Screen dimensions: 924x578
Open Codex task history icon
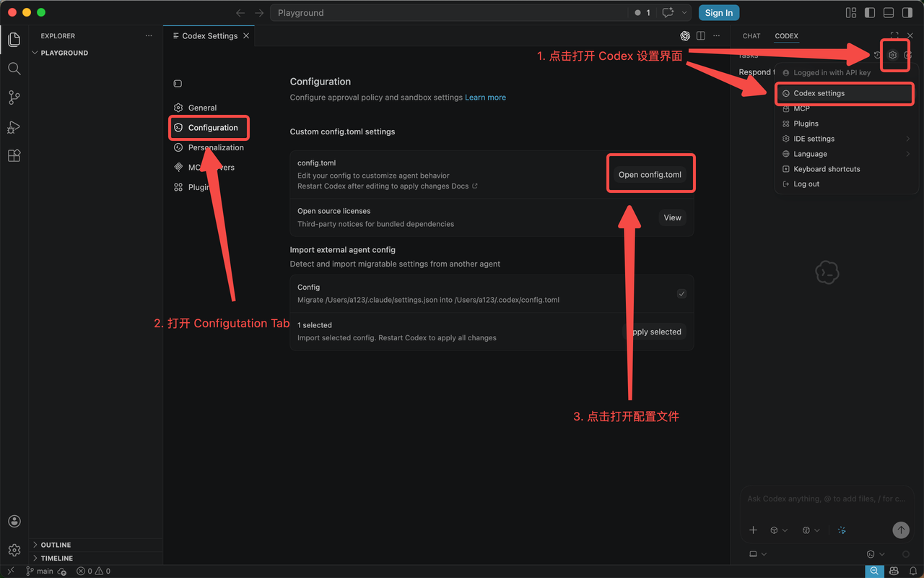pyautogui.click(x=878, y=55)
